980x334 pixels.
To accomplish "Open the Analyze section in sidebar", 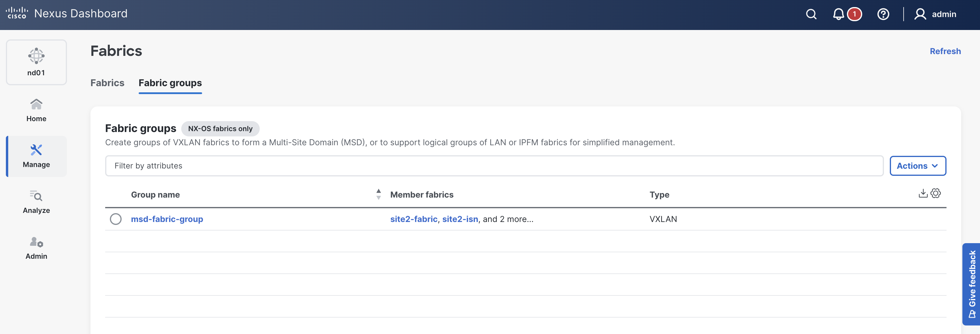I will (x=36, y=202).
